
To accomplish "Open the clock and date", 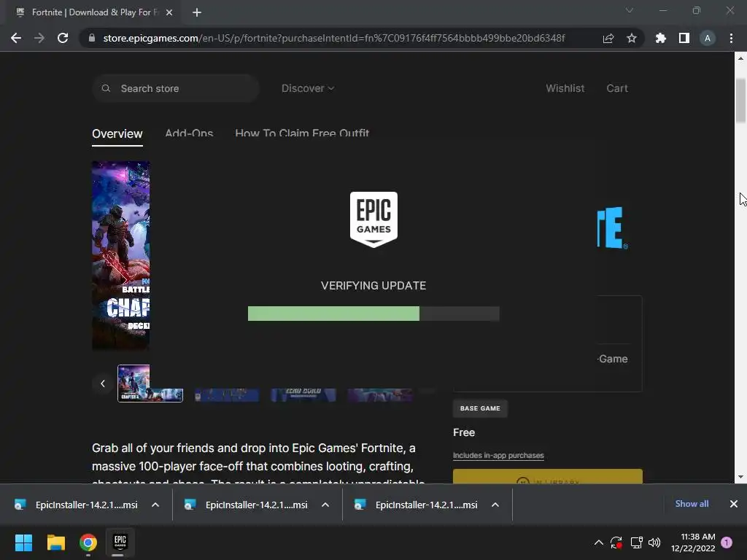I will point(693,542).
